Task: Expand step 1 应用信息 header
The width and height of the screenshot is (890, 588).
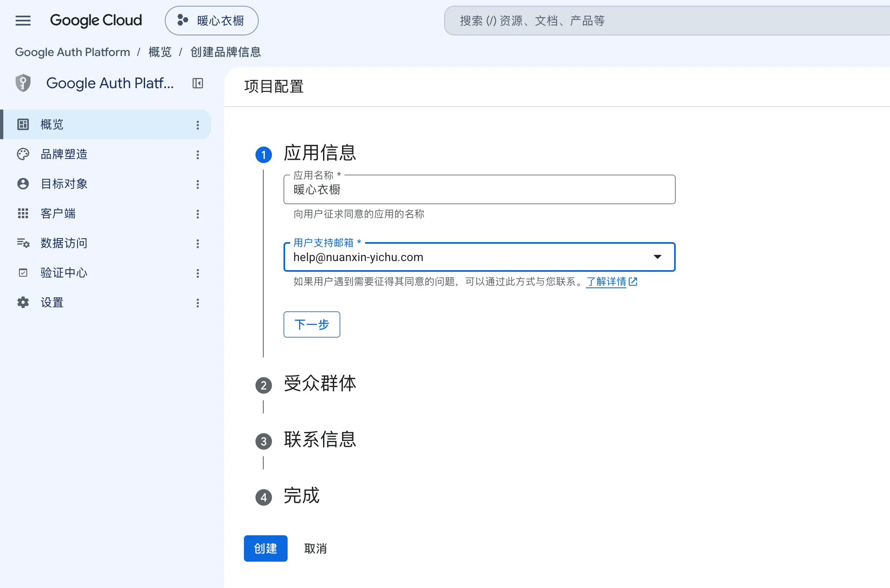Action: click(320, 153)
